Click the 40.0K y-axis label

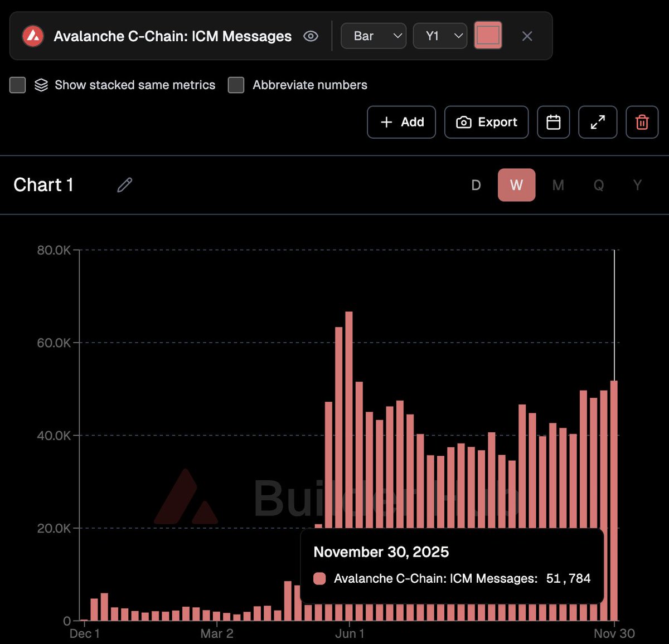coord(54,435)
